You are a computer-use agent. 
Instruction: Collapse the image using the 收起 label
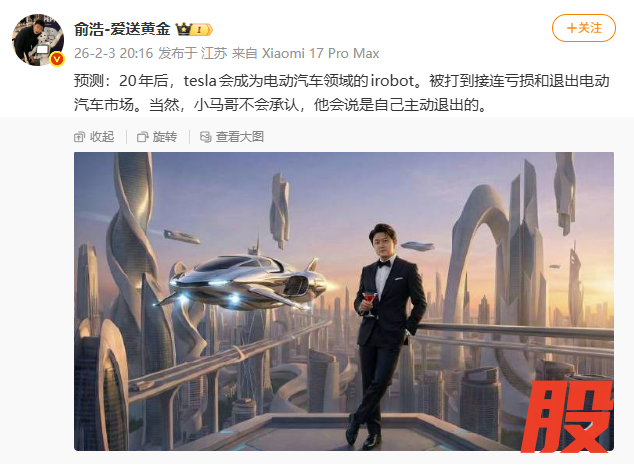[102, 137]
